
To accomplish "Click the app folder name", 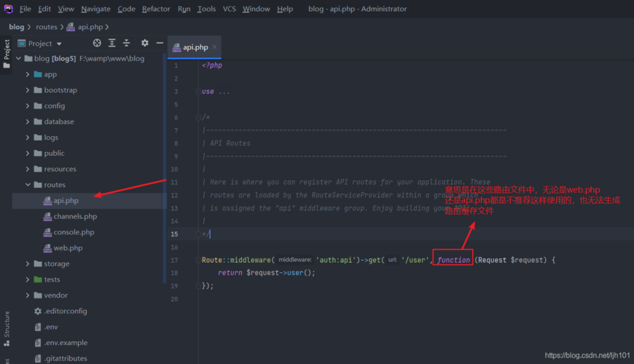I will point(50,74).
